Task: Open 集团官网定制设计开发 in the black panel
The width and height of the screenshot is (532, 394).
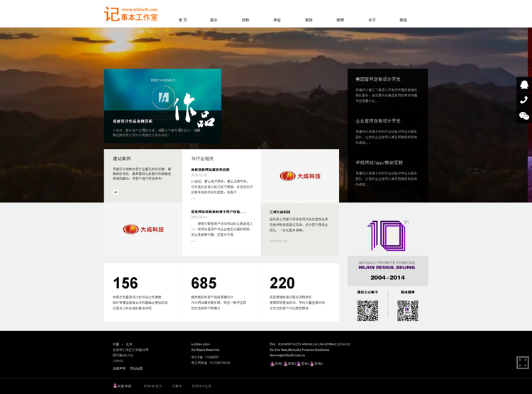Action: [x=378, y=79]
